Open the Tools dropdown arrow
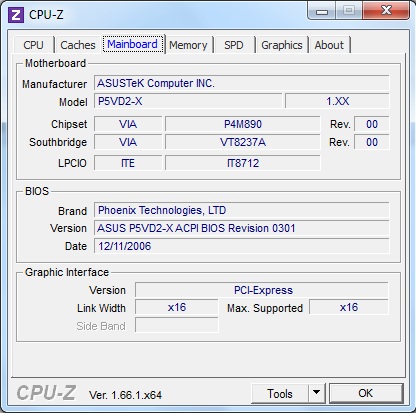Screen dimensions: 416x413 tap(316, 393)
